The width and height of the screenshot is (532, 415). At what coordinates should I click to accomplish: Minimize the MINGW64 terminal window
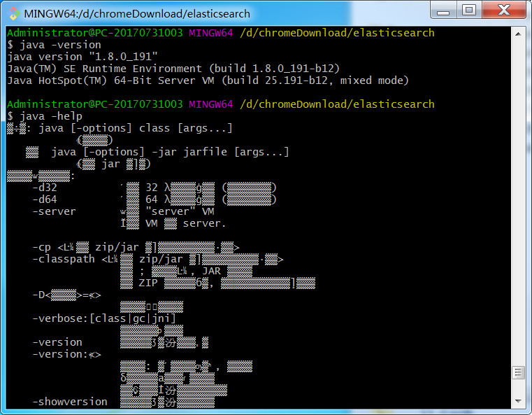(x=443, y=10)
